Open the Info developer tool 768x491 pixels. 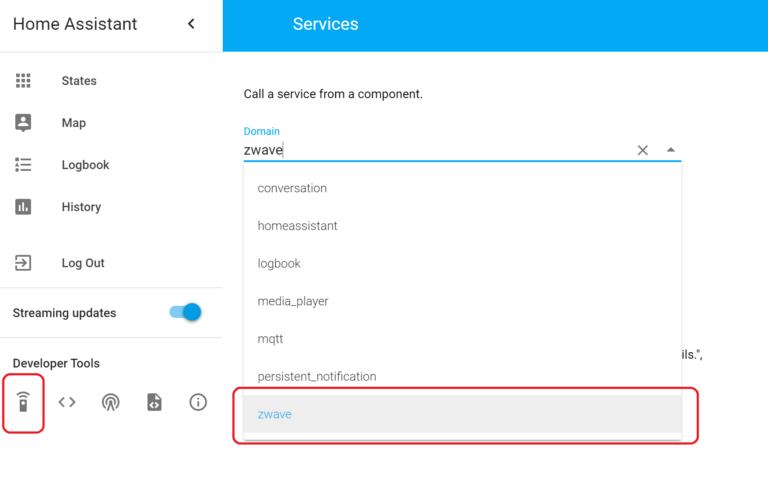(x=198, y=402)
